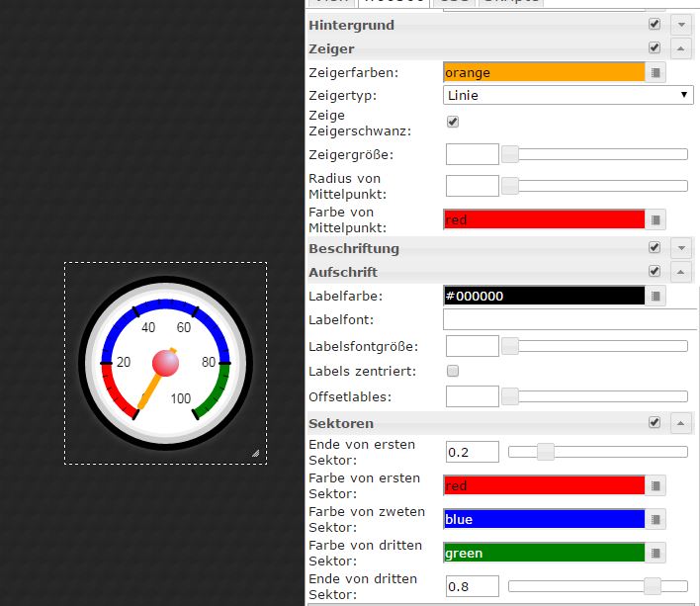This screenshot has height=606, width=700.
Task: Open color picker for Labelfarbe
Action: point(656,296)
